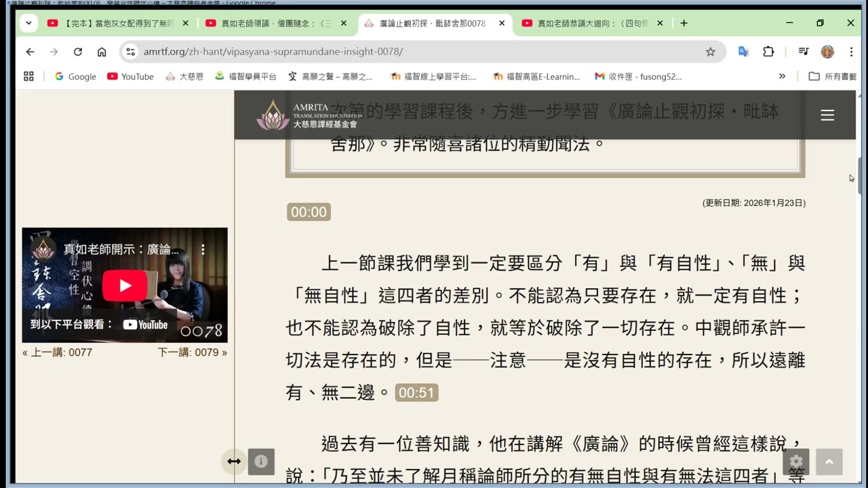Open the browser home page

click(x=102, y=52)
